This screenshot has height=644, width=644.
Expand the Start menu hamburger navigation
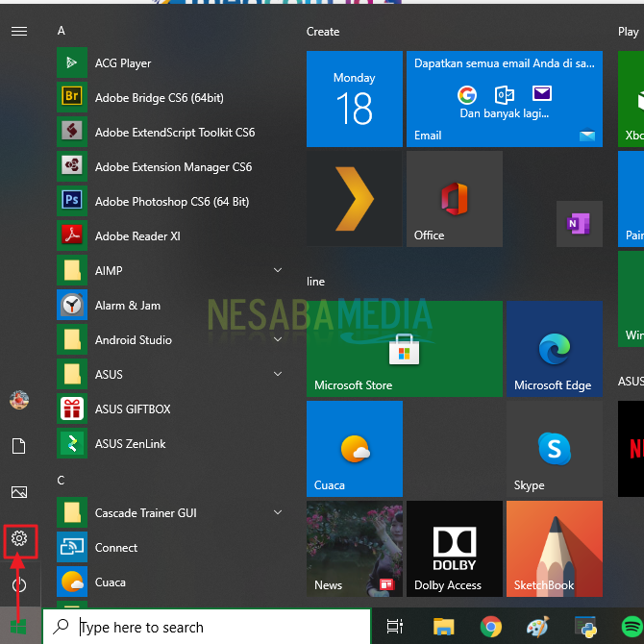[19, 31]
